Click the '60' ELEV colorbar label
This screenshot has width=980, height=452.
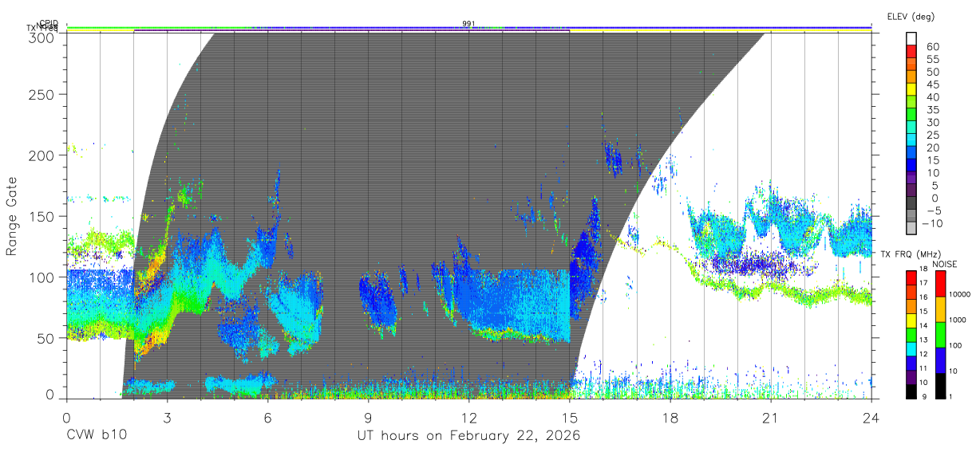coord(932,46)
